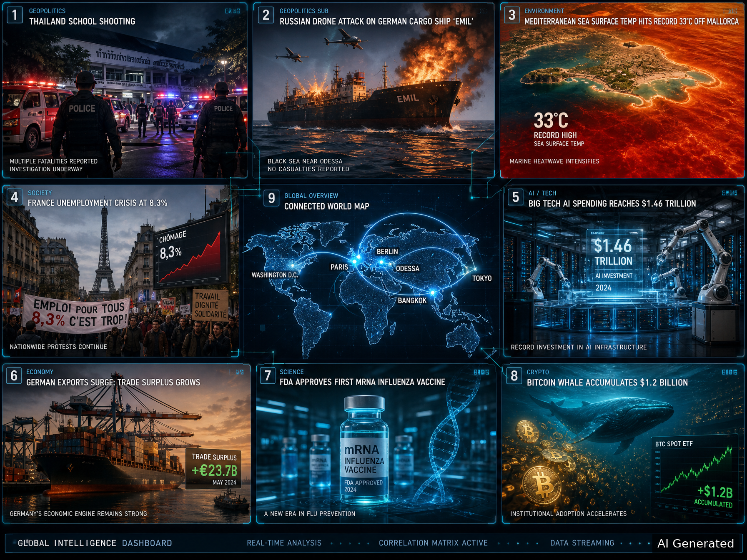Click the corner status glyph on Science panel

[x=481, y=372]
